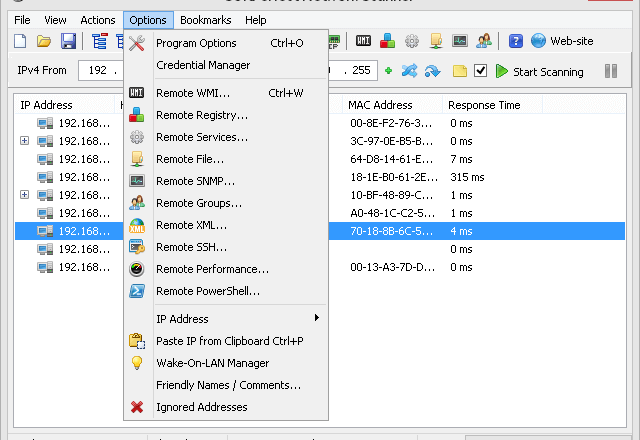Viewport: 640px width, 440px height.
Task: Click the New document toolbar icon
Action: point(21,41)
